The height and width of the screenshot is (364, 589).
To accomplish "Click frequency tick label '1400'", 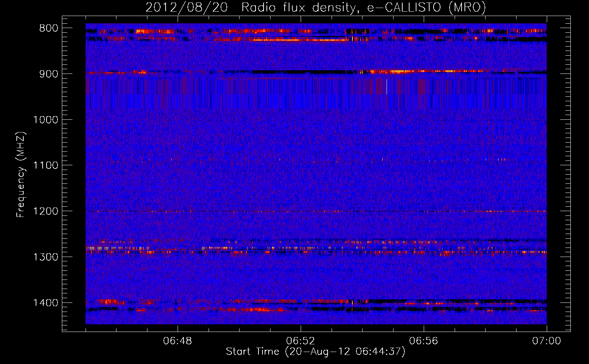I will click(46, 303).
